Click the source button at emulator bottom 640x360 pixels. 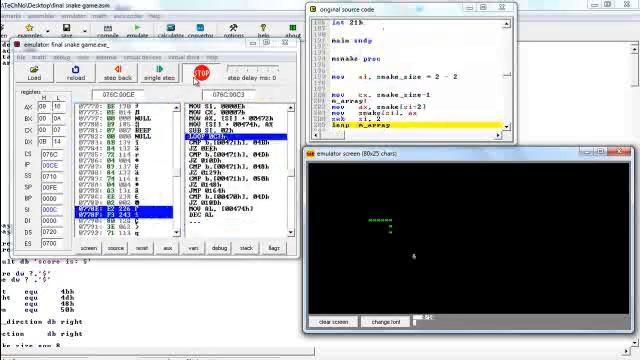coord(116,248)
